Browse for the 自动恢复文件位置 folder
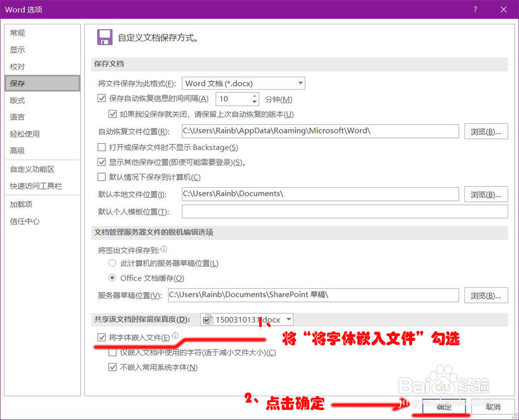This screenshot has height=420, width=519. (x=486, y=131)
